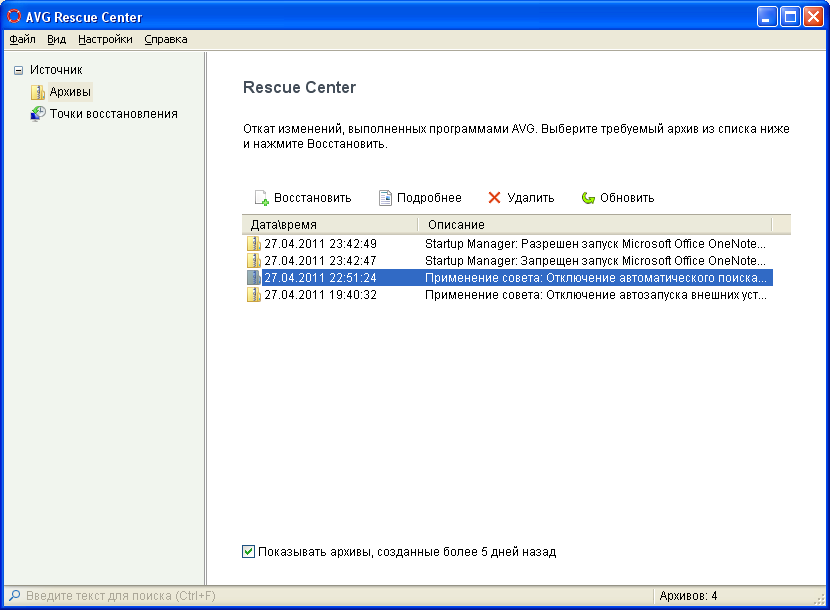Click archive icon of the selected 22:51:24 entry
The image size is (830, 610).
point(254,277)
